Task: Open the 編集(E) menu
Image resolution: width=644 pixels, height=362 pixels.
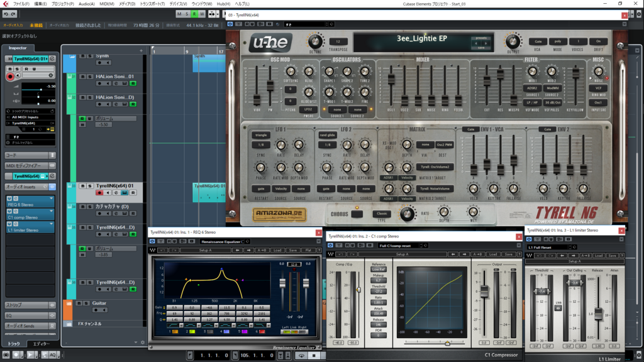Action: point(40,4)
